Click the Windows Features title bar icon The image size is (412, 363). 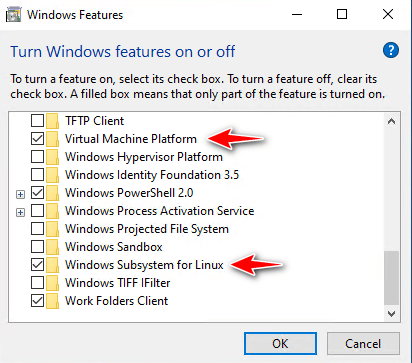14,15
